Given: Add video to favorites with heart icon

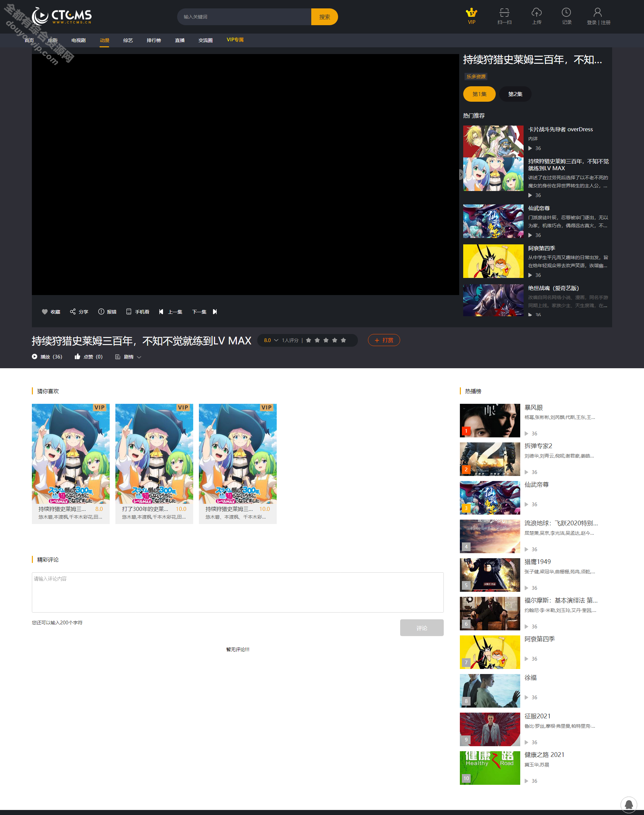Looking at the screenshot, I should (x=45, y=311).
